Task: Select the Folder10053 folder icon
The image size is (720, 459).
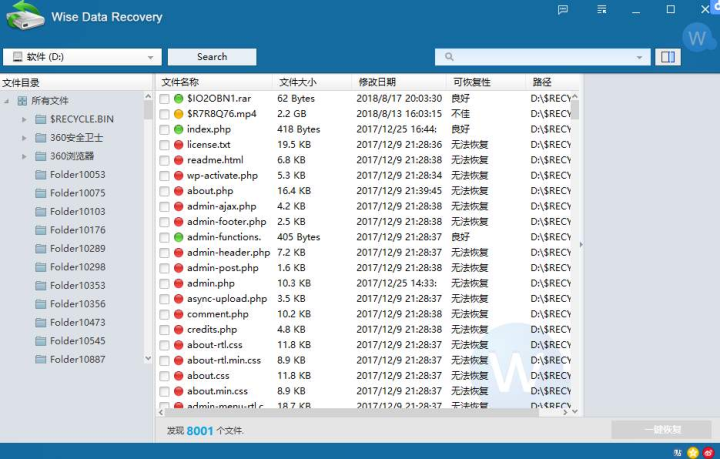Action: click(41, 175)
